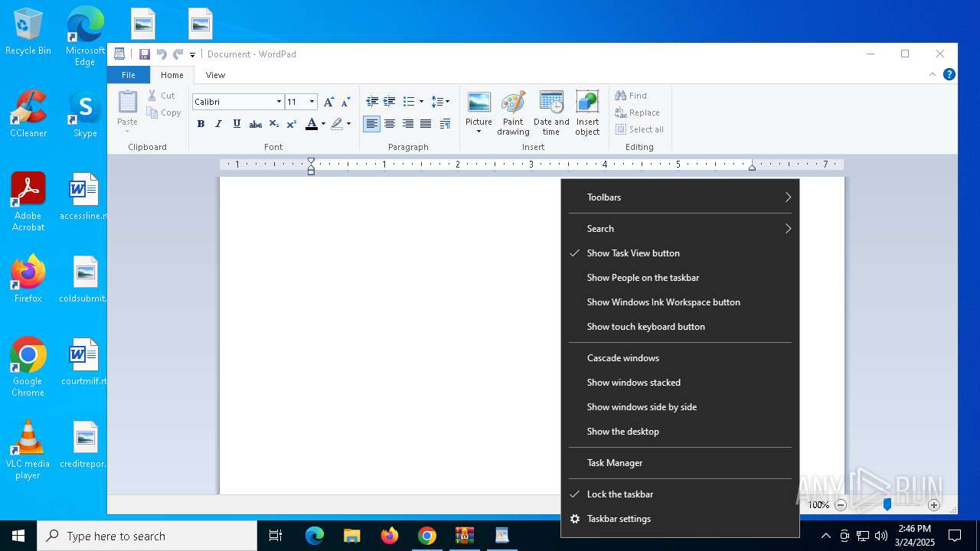Open File Explorer from taskbar
980x551 pixels.
click(x=351, y=536)
